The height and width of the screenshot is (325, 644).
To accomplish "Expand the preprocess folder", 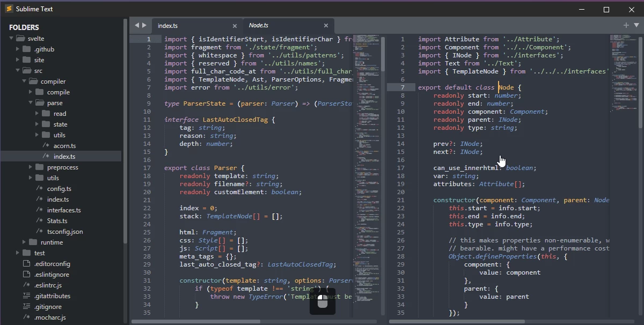I will point(31,167).
